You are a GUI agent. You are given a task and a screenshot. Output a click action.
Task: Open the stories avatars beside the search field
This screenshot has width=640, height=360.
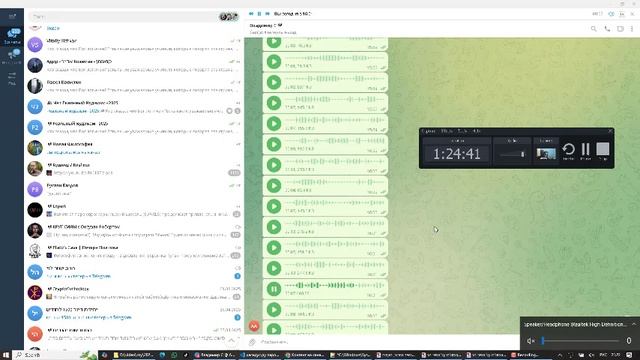(228, 17)
